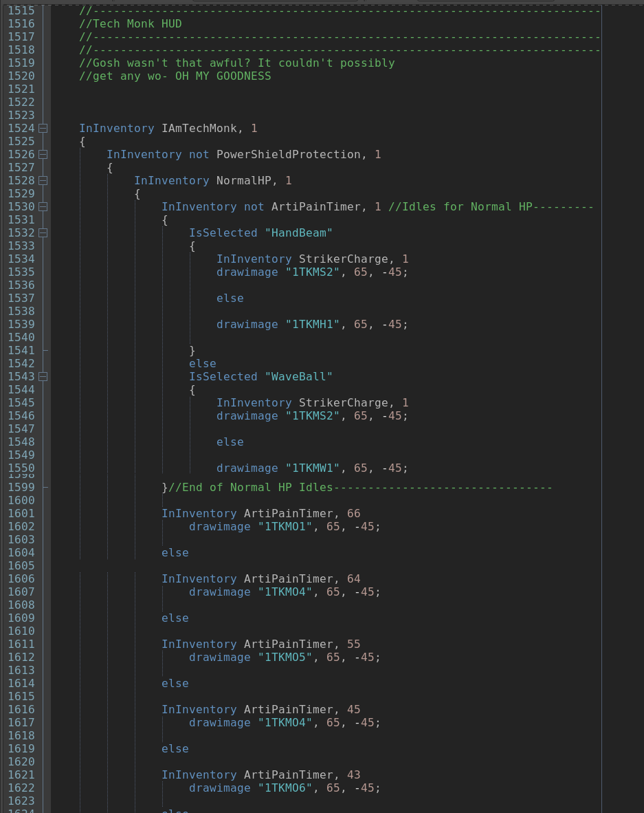Click the "WaveBall" string

[298, 376]
